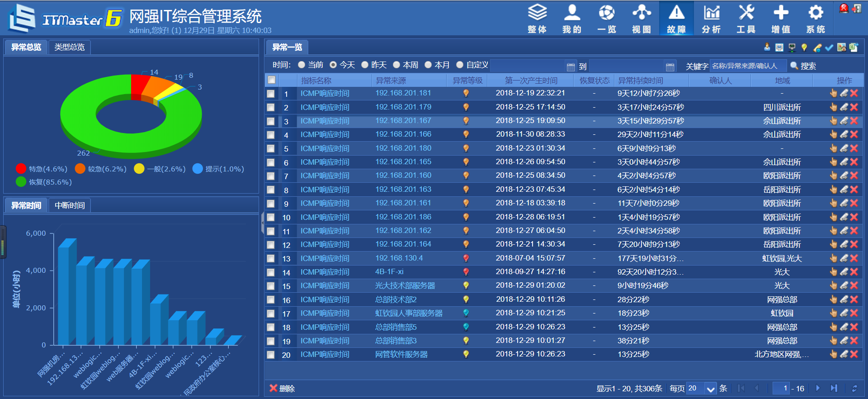Select the 本月 time radio button
Viewport: 868px width, 399px height.
(428, 65)
